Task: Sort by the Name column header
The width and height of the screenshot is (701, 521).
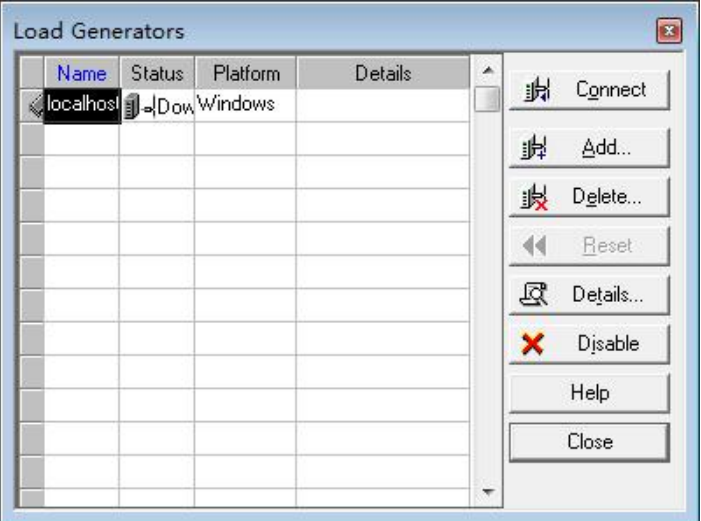Action: (x=82, y=74)
